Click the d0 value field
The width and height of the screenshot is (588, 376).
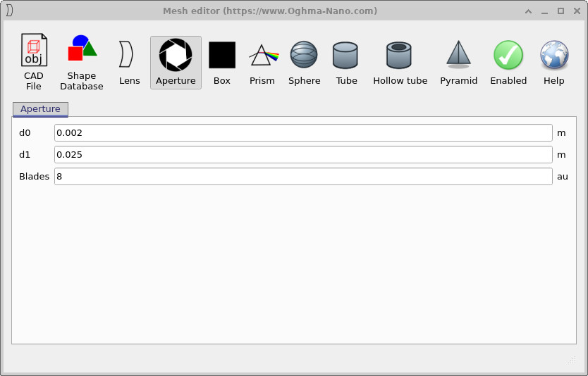point(303,133)
